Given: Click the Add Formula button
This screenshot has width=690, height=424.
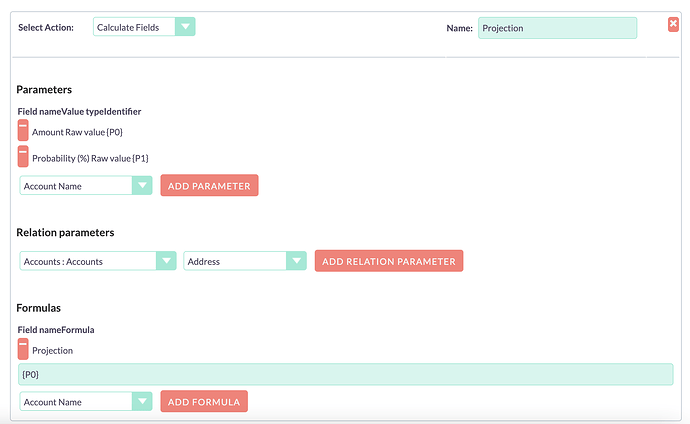Looking at the screenshot, I should tap(204, 402).
